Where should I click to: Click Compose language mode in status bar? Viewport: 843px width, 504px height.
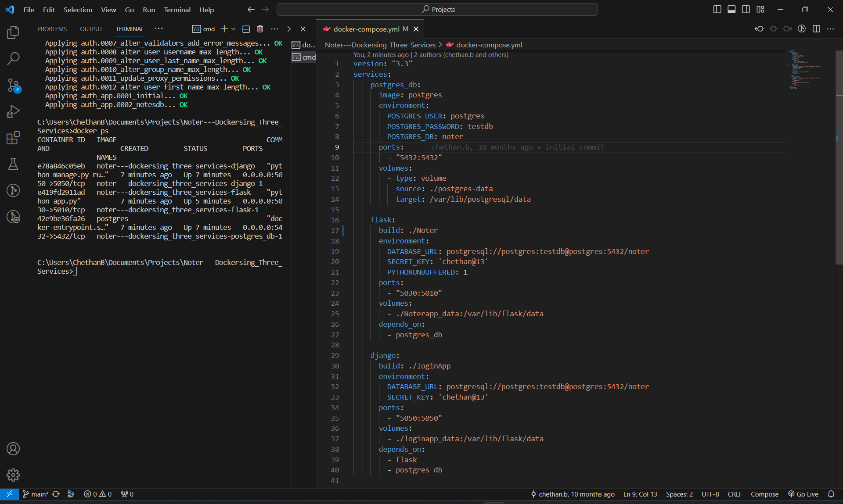(764, 494)
